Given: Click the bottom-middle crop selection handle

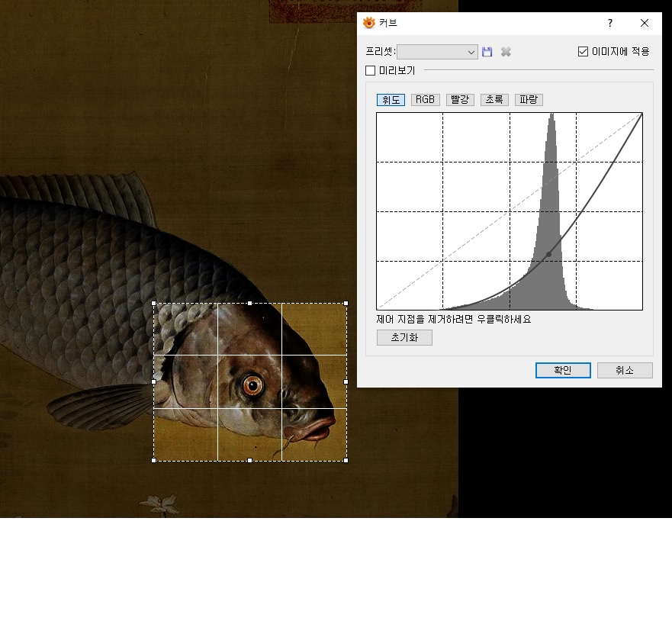Looking at the screenshot, I should point(250,460).
